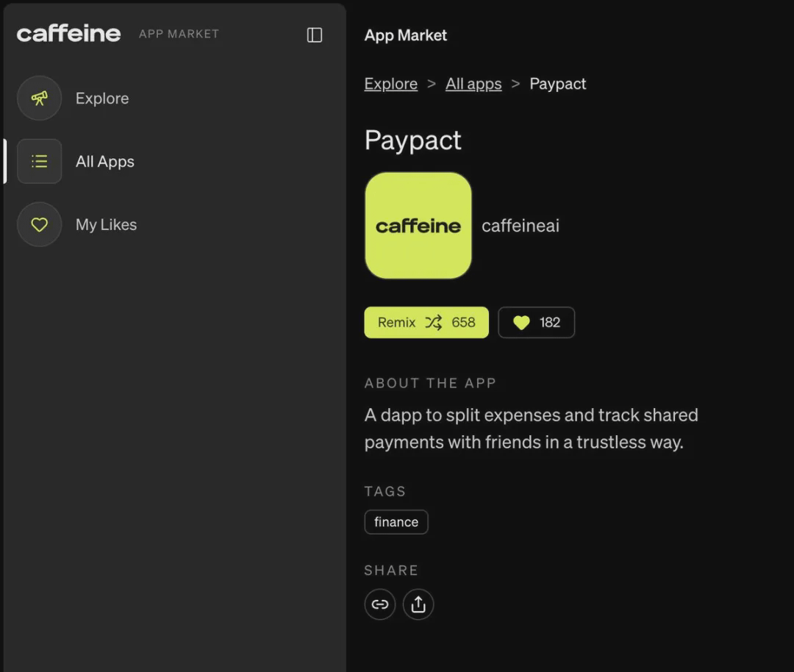The width and height of the screenshot is (794, 672).
Task: Select the All Apps list icon
Action: click(x=40, y=161)
